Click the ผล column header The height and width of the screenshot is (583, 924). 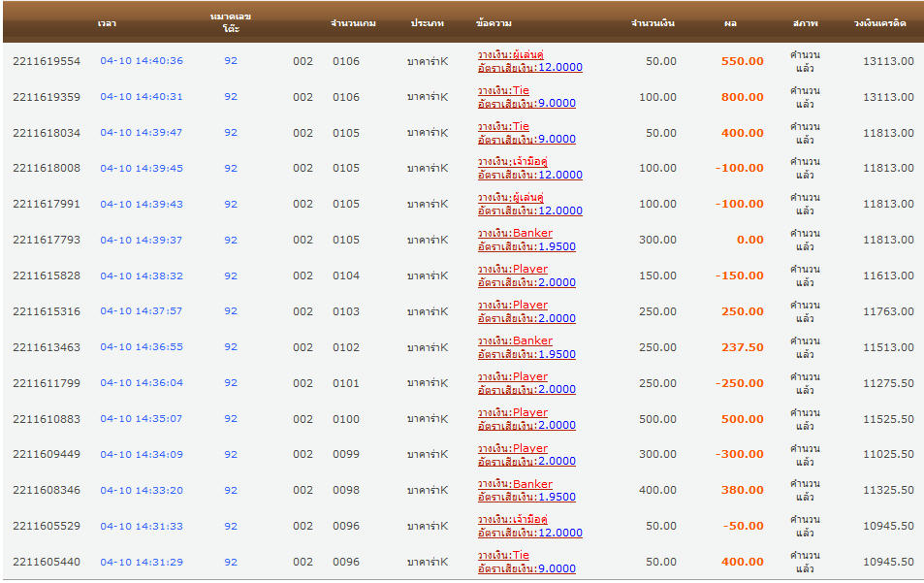tap(730, 22)
